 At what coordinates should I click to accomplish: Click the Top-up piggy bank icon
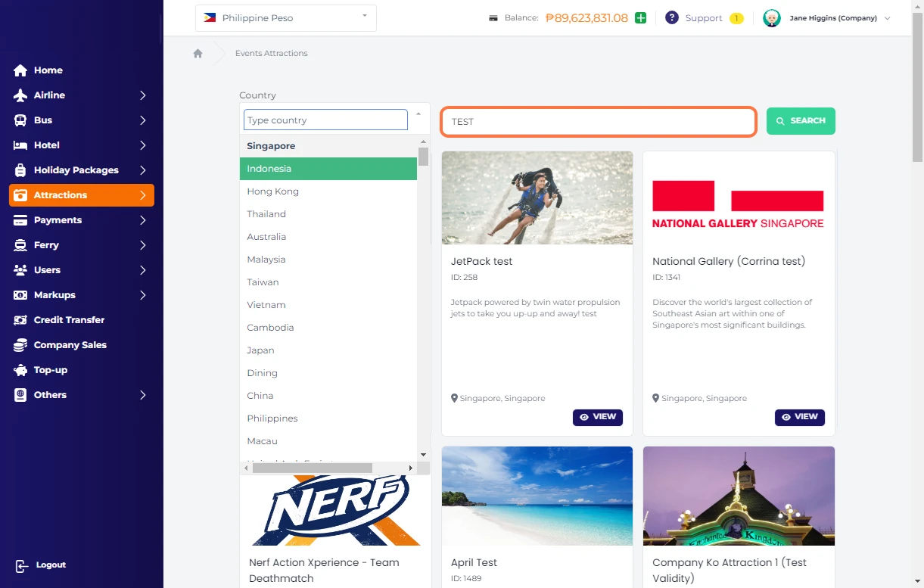(x=20, y=370)
